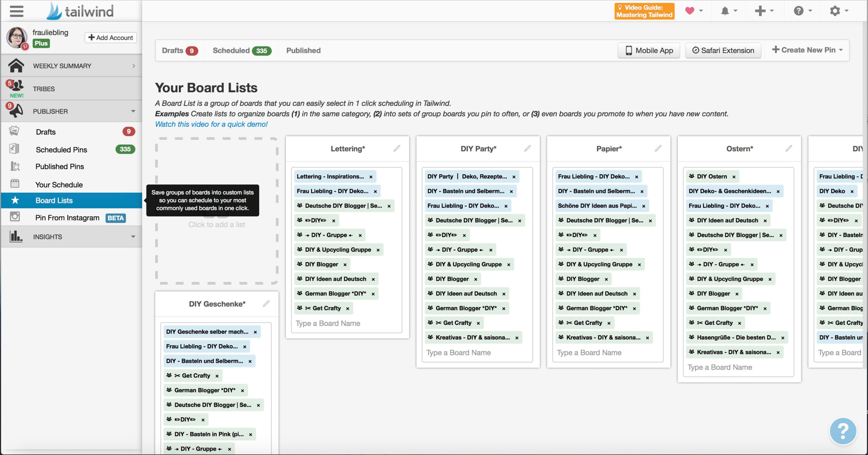The height and width of the screenshot is (455, 868).
Task: Open the settings gear menu
Action: 835,11
